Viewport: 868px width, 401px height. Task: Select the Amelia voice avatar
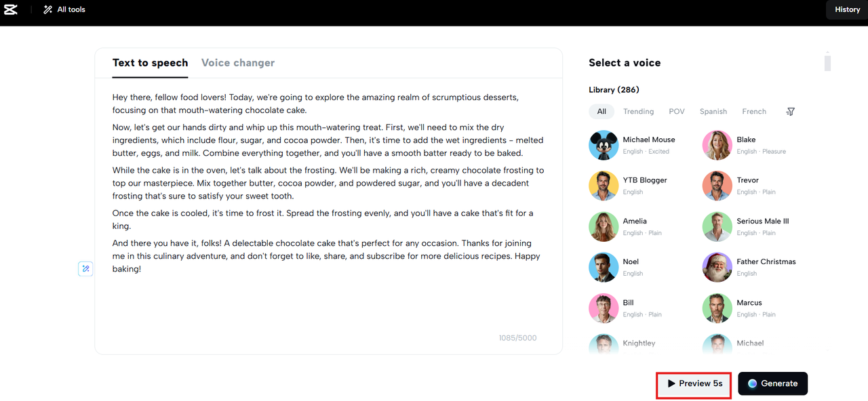[x=604, y=227]
